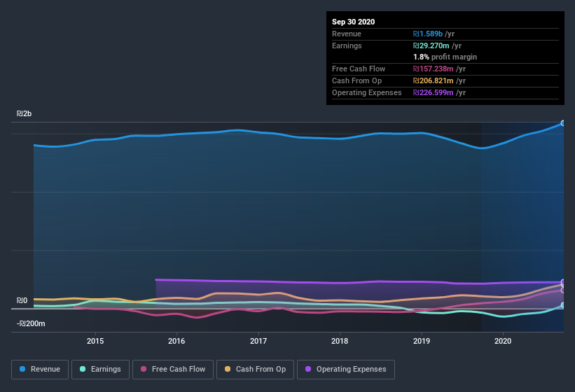Select the 2015 x-axis label
Image resolution: width=575 pixels, height=392 pixels.
click(95, 341)
